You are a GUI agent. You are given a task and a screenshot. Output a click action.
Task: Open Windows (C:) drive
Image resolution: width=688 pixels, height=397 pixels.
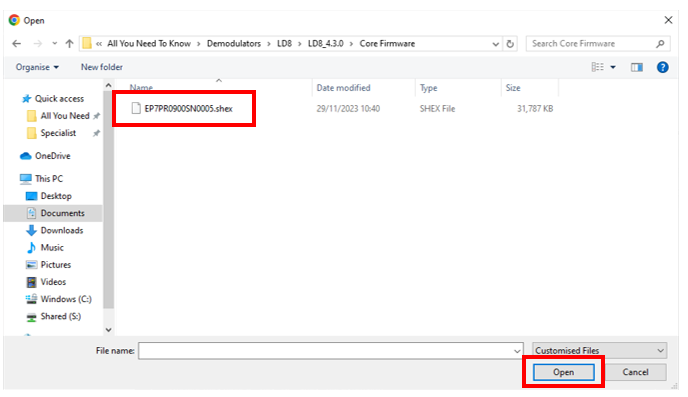(66, 299)
